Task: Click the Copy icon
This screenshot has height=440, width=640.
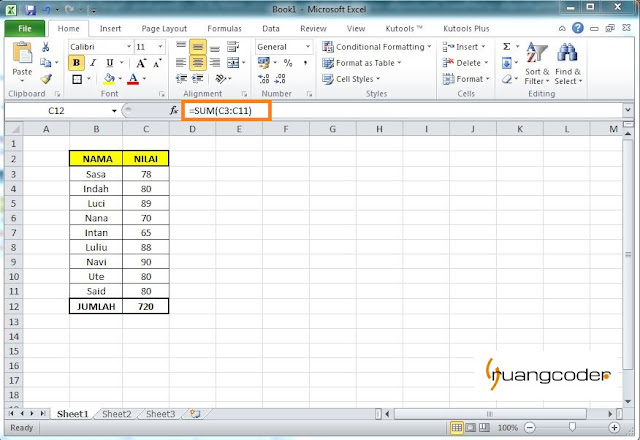Action: [45, 62]
